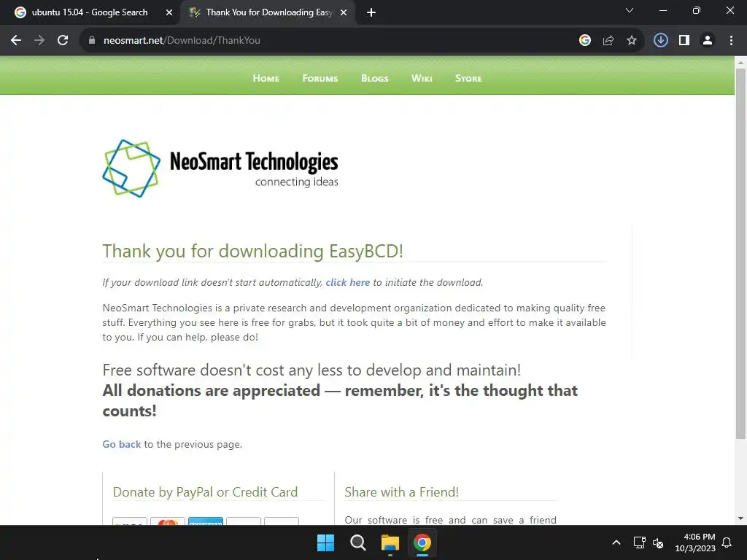
Task: Go back using the browser back arrow
Action: coord(16,41)
